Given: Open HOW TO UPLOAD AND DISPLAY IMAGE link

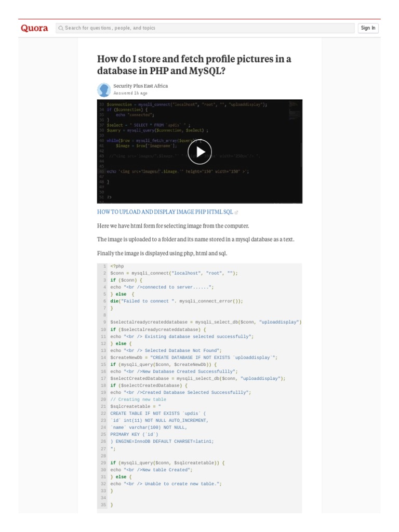Looking at the screenshot, I should (x=165, y=212).
